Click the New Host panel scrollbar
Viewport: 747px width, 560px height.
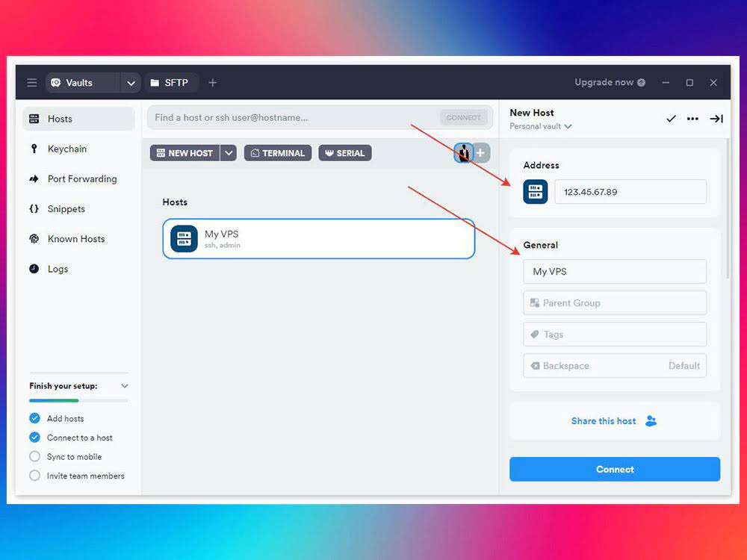728,208
